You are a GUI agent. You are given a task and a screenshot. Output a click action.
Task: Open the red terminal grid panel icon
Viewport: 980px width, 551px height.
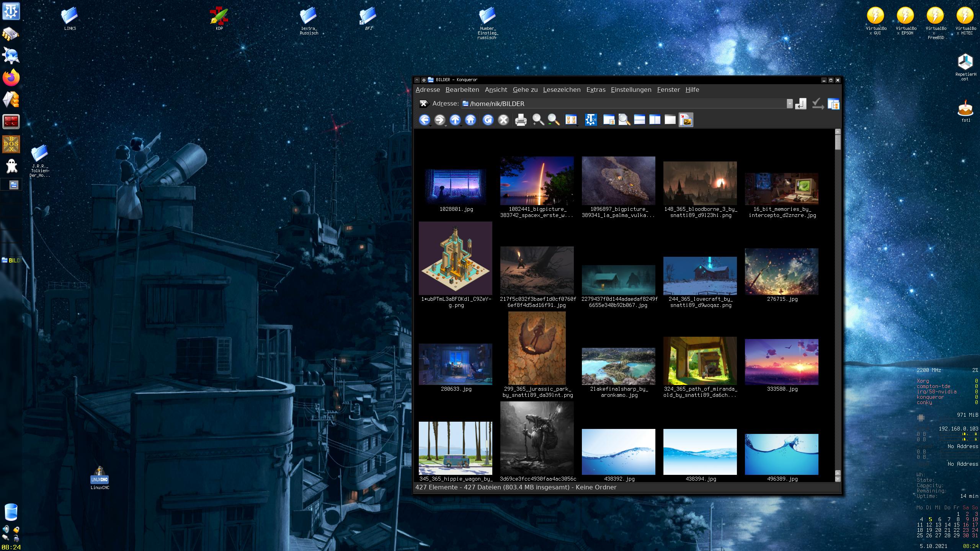click(x=11, y=122)
